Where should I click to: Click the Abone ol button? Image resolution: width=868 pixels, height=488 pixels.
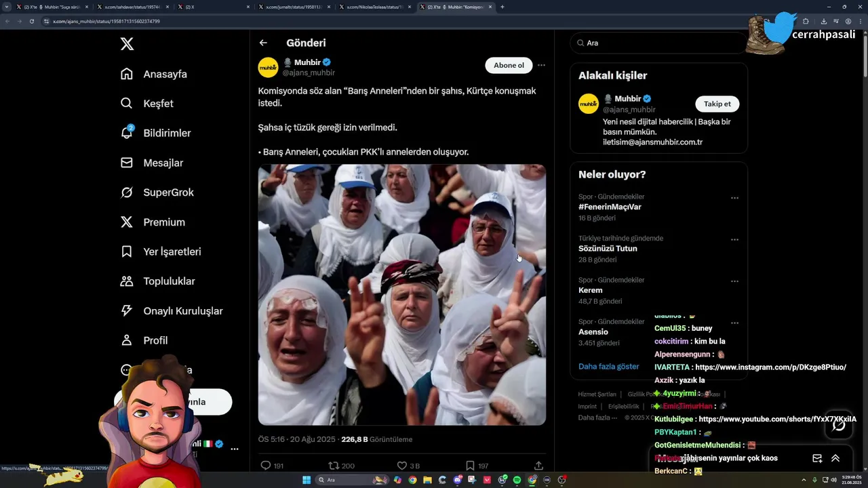(509, 65)
